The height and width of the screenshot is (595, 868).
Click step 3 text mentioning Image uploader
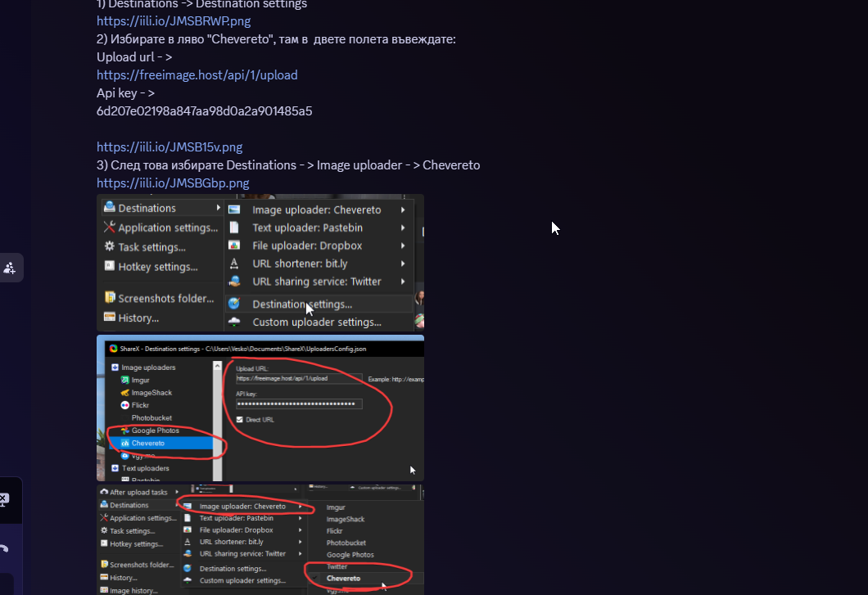(288, 165)
